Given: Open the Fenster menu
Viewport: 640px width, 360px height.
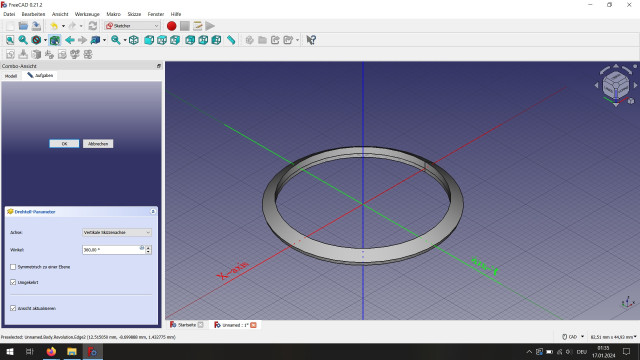Looking at the screenshot, I should (x=156, y=14).
